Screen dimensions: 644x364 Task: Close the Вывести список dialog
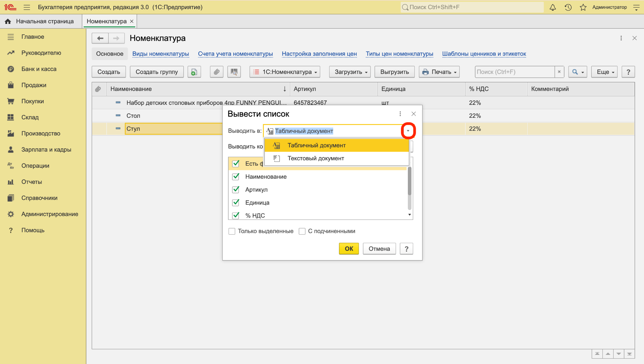[414, 114]
